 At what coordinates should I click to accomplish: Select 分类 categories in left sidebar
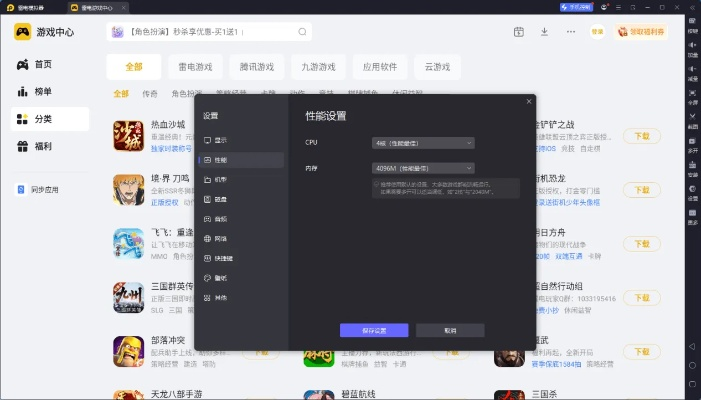50,119
